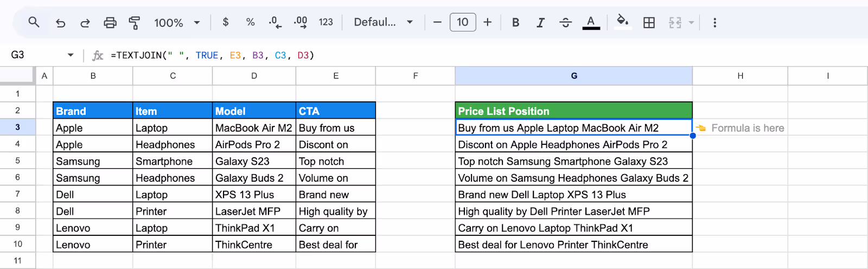
Task: Click the search menus magnifier icon
Action: (x=34, y=22)
